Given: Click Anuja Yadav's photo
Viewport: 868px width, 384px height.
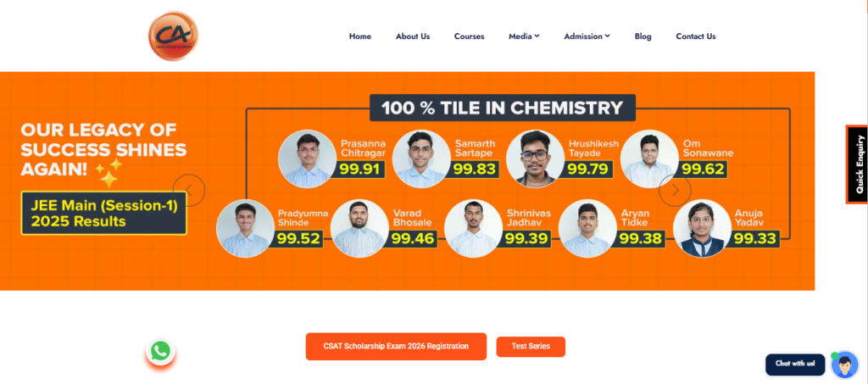Looking at the screenshot, I should point(702,229).
